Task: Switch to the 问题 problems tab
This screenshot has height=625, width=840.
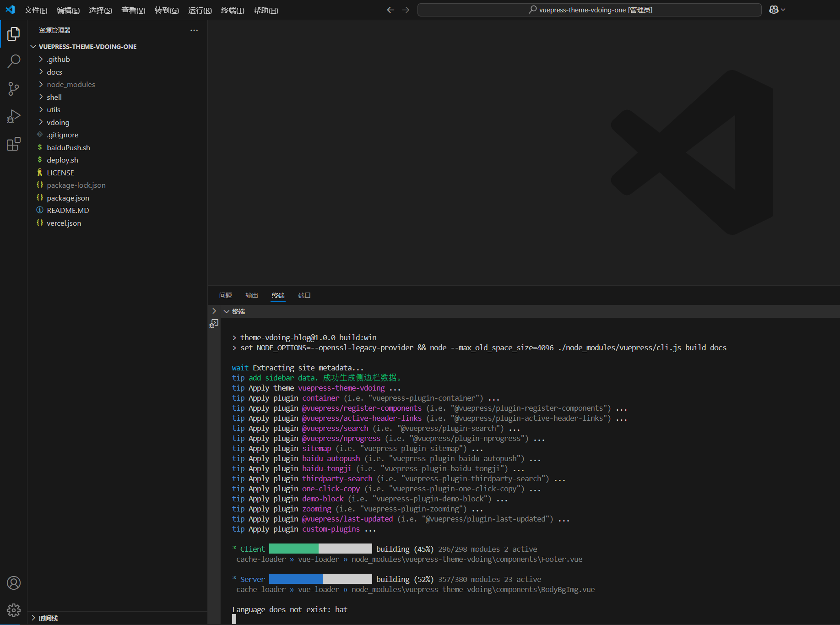Action: (226, 295)
